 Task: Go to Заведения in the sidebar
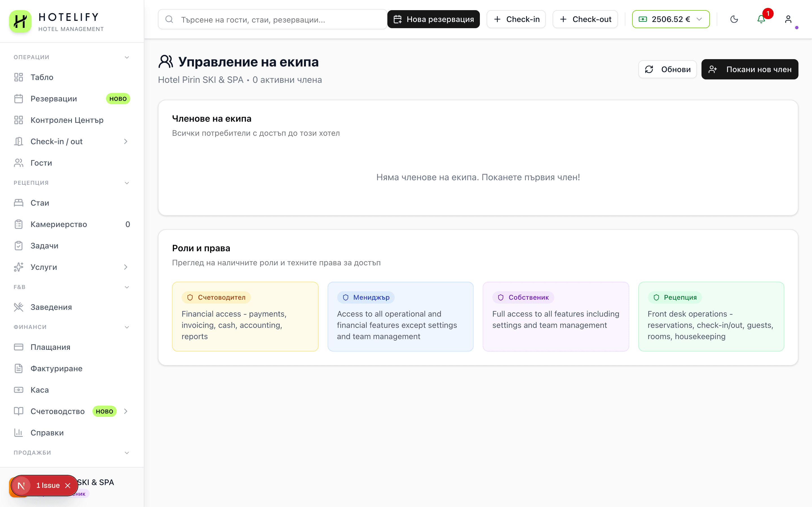tap(51, 307)
